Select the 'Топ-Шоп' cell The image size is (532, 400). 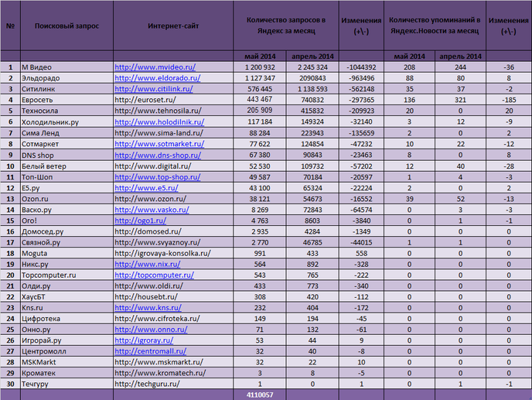click(66, 177)
